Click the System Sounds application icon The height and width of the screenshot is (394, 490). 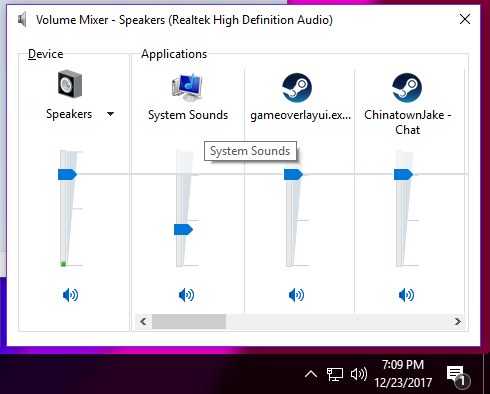click(187, 87)
